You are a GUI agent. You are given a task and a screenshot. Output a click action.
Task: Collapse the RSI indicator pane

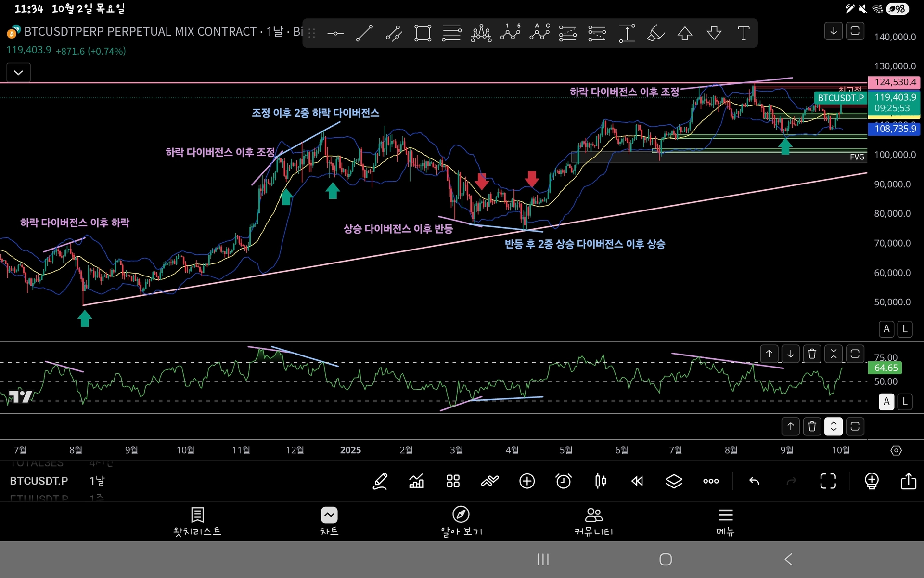coord(834,354)
